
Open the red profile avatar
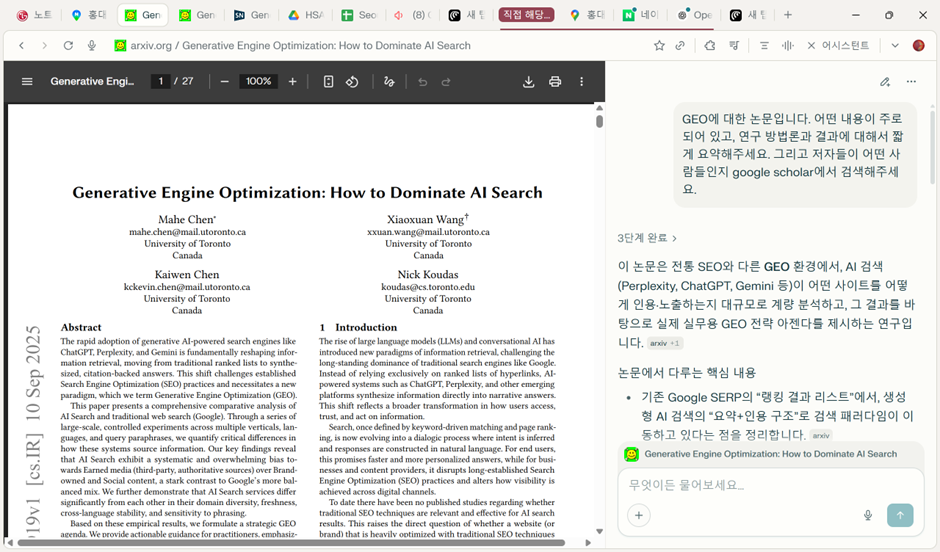point(918,46)
